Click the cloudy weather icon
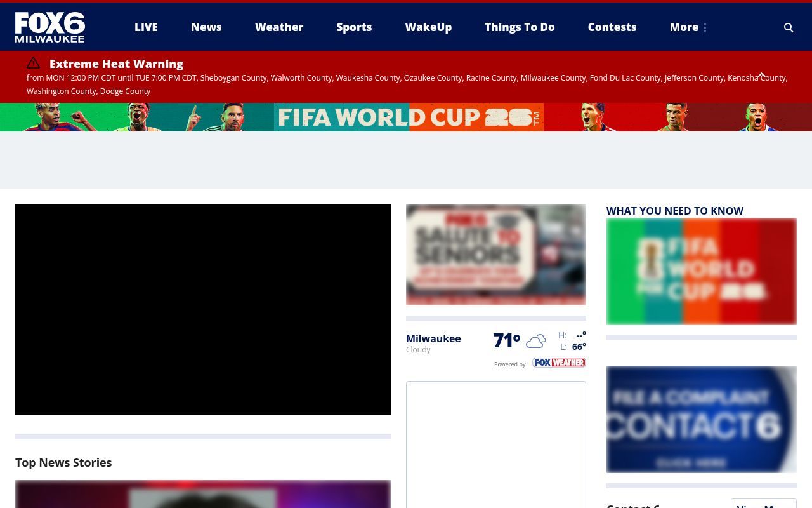The width and height of the screenshot is (812, 508). [x=536, y=342]
